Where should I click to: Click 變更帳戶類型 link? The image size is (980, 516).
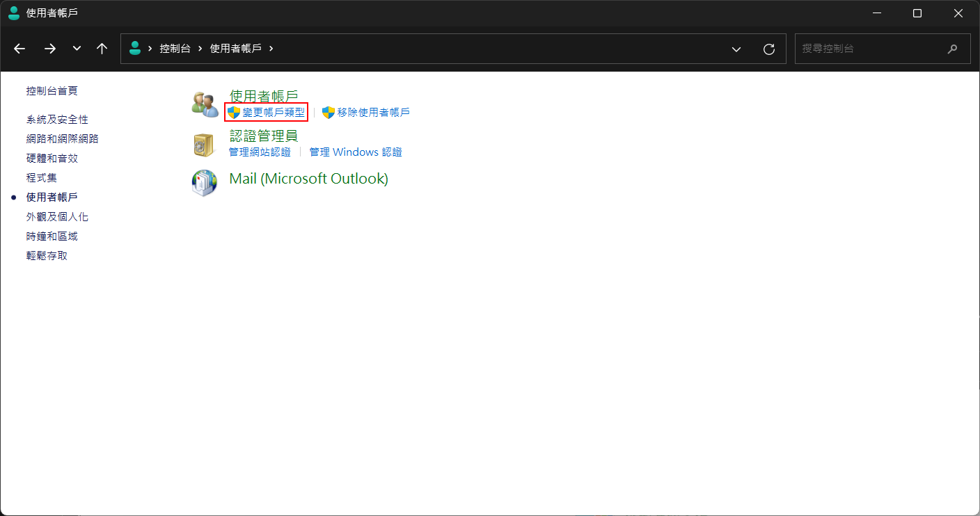tap(274, 112)
